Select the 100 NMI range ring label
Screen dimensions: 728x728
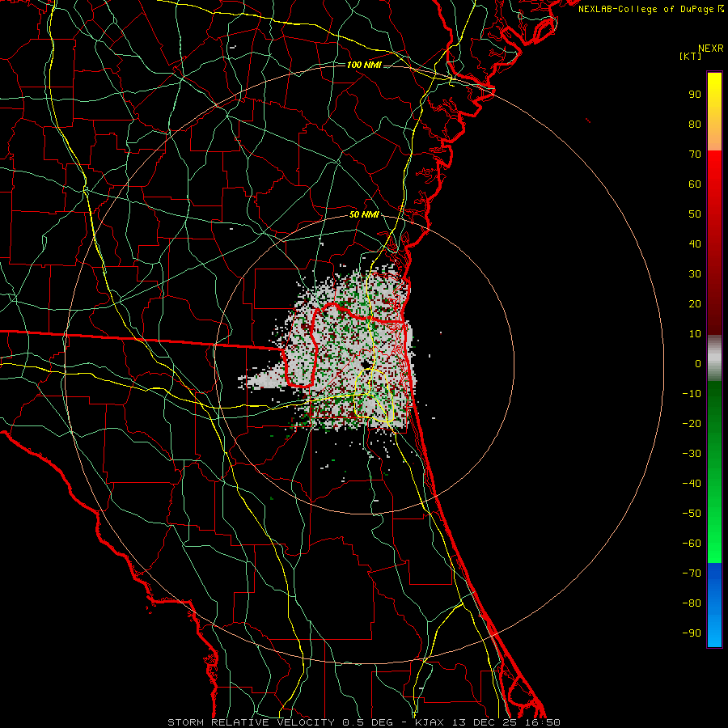click(x=364, y=65)
